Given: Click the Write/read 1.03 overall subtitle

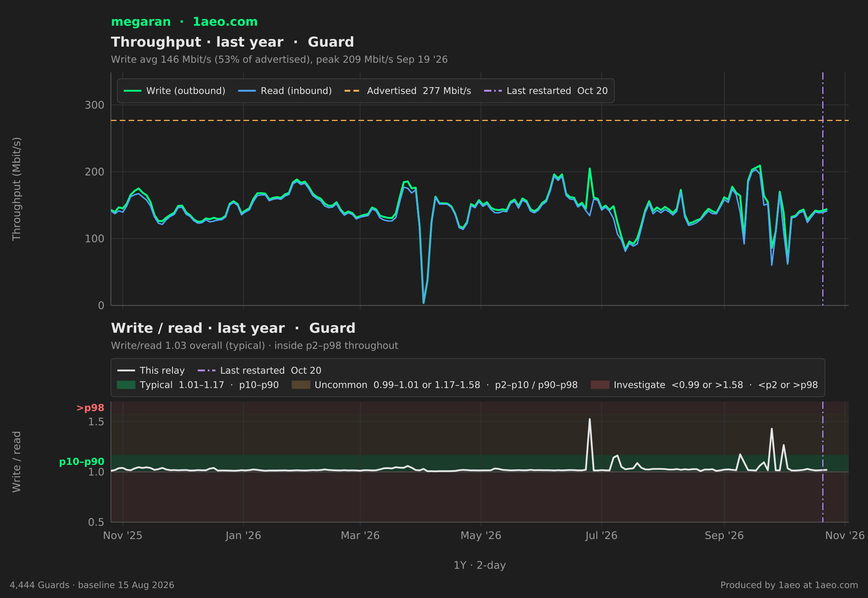Looking at the screenshot, I should 254,346.
